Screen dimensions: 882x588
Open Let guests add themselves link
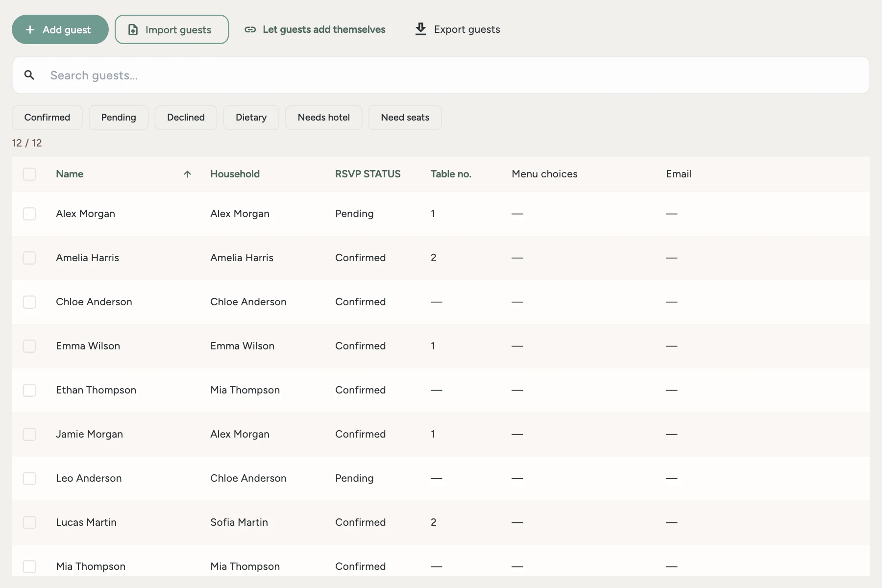[x=315, y=29]
